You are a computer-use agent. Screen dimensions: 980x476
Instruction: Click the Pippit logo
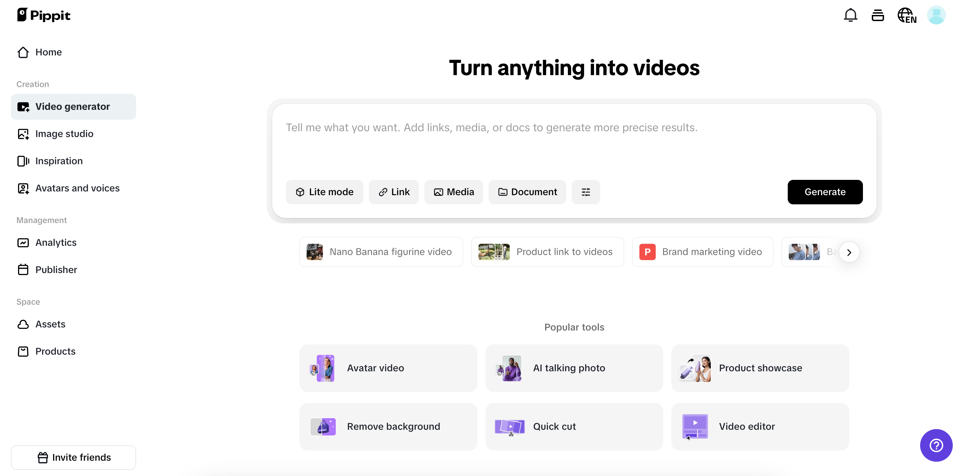click(44, 15)
